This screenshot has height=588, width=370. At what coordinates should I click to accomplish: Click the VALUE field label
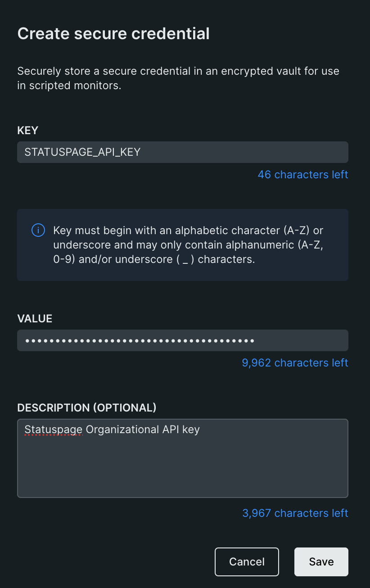(x=35, y=319)
